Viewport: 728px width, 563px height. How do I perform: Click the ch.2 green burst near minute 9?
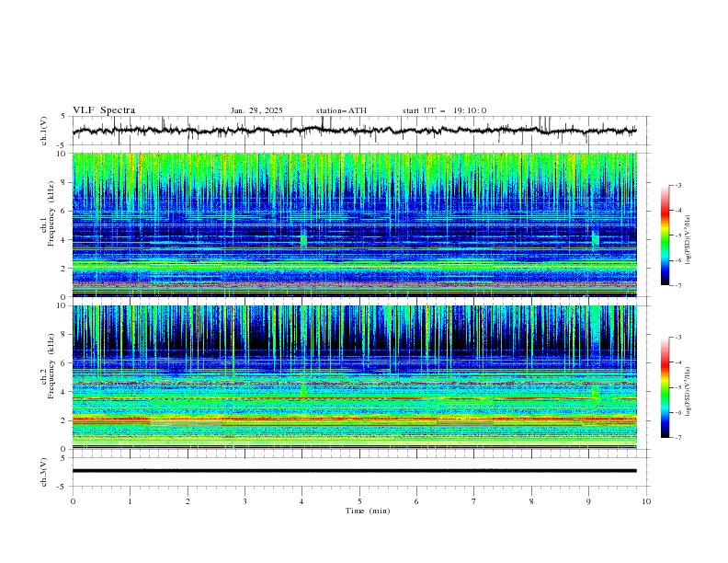pyautogui.click(x=596, y=392)
